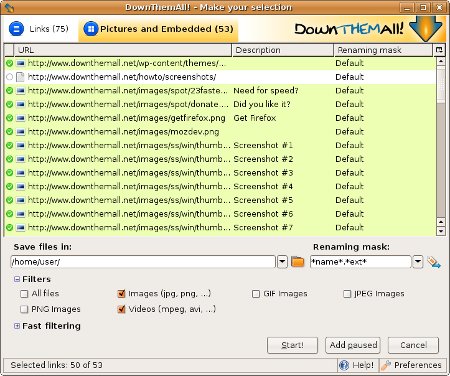Click the Help! globe icon

point(344,365)
